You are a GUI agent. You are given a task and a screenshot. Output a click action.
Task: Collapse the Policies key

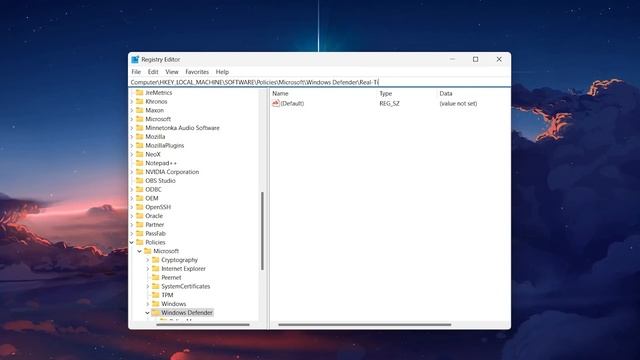pos(132,242)
